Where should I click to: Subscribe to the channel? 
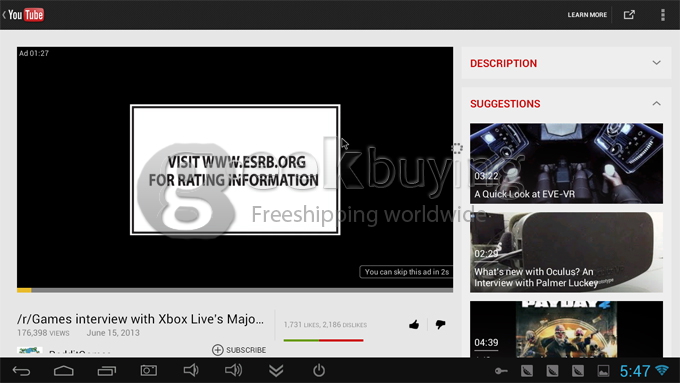point(239,350)
